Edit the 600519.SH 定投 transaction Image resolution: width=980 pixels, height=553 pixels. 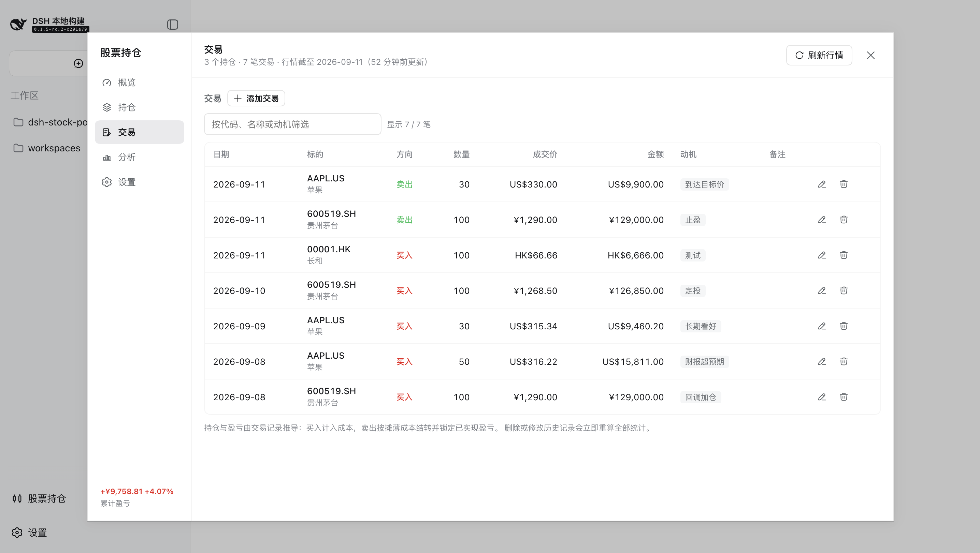[822, 291]
